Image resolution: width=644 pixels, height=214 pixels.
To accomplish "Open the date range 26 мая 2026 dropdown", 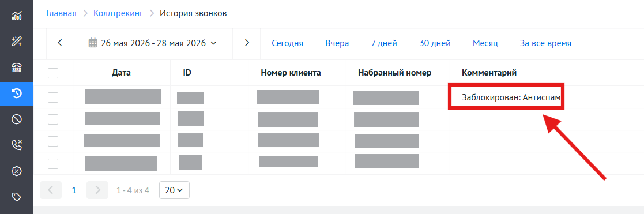I will pyautogui.click(x=153, y=43).
